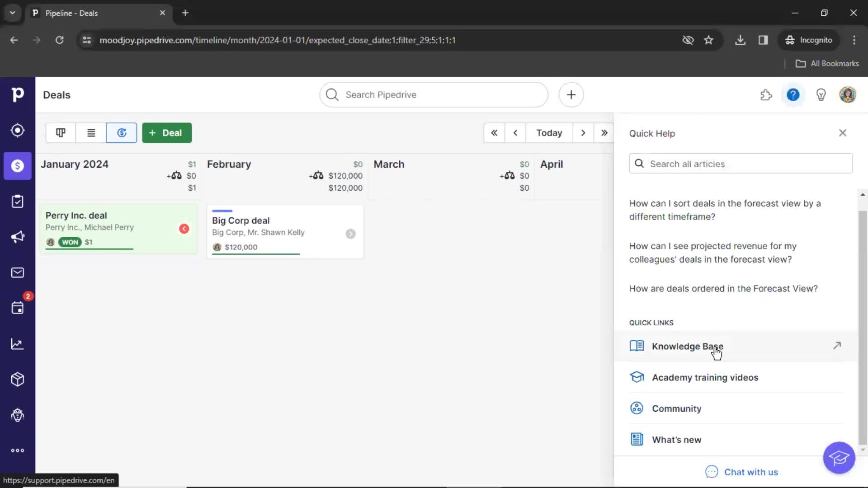
Task: Click the January 2024 column header
Action: pyautogui.click(x=75, y=164)
